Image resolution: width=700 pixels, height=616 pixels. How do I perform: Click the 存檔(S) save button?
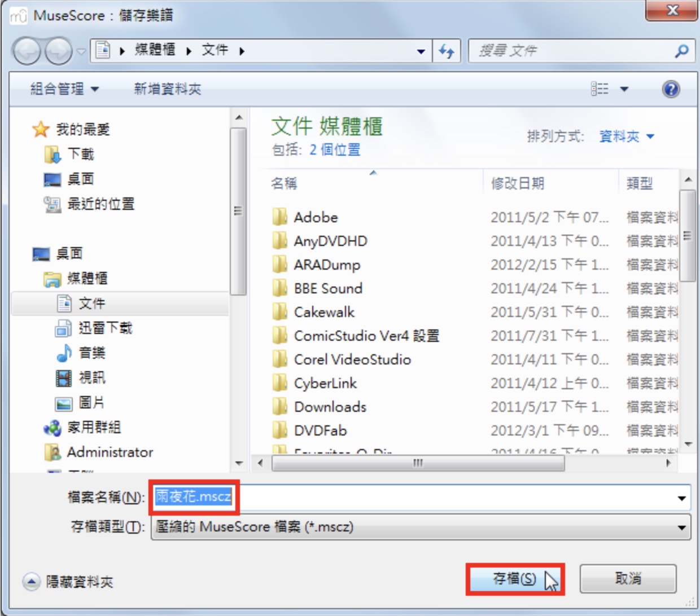[x=515, y=579]
